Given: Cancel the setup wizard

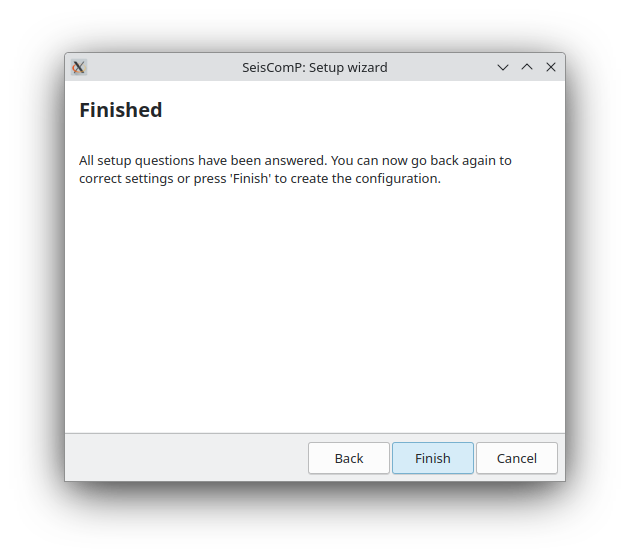Looking at the screenshot, I should coord(517,458).
